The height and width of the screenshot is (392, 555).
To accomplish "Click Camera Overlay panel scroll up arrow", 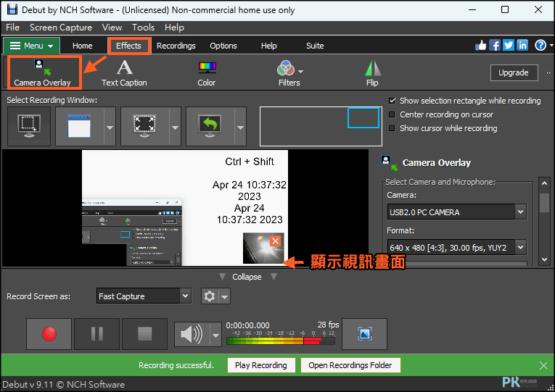I will pyautogui.click(x=544, y=183).
